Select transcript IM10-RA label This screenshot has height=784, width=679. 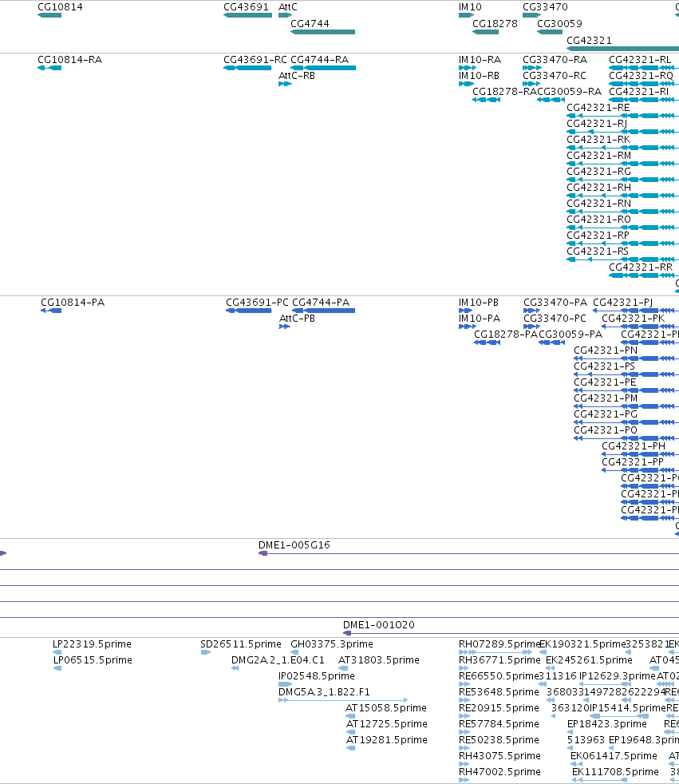point(480,60)
